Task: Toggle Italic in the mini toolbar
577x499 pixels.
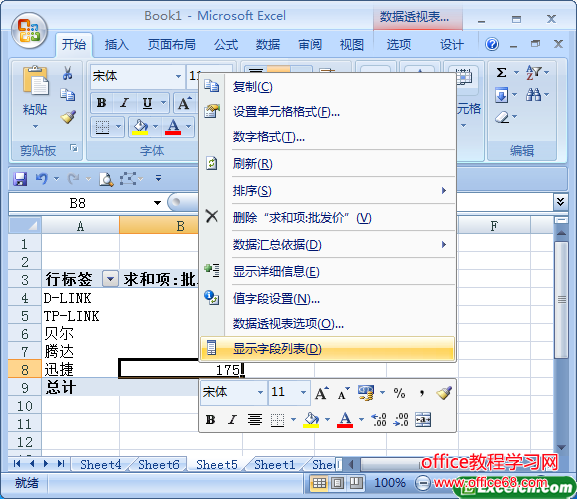Action: [232, 420]
